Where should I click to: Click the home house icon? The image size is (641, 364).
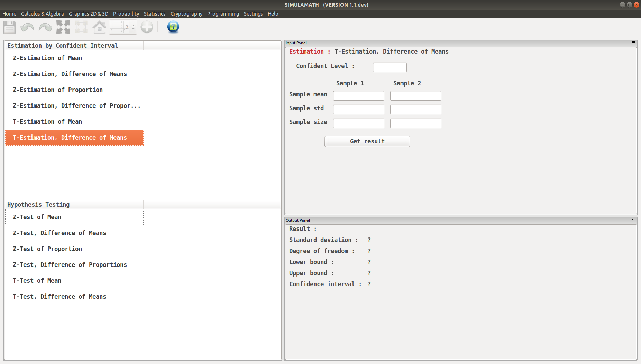coord(99,27)
